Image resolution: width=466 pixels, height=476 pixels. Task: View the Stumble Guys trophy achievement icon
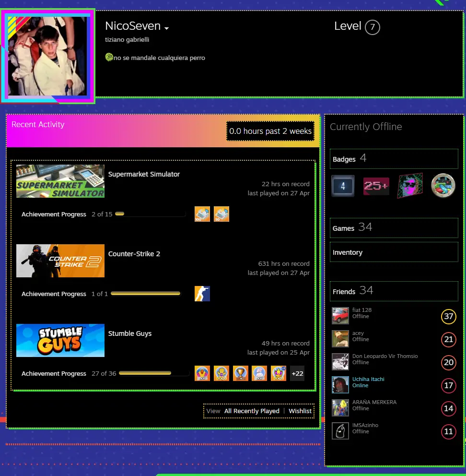point(241,373)
